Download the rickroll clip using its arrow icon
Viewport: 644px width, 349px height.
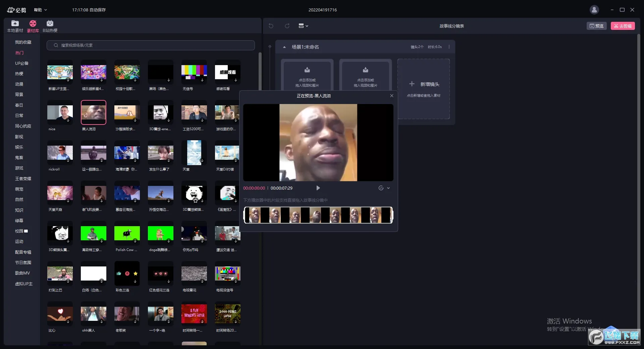[x=68, y=161]
